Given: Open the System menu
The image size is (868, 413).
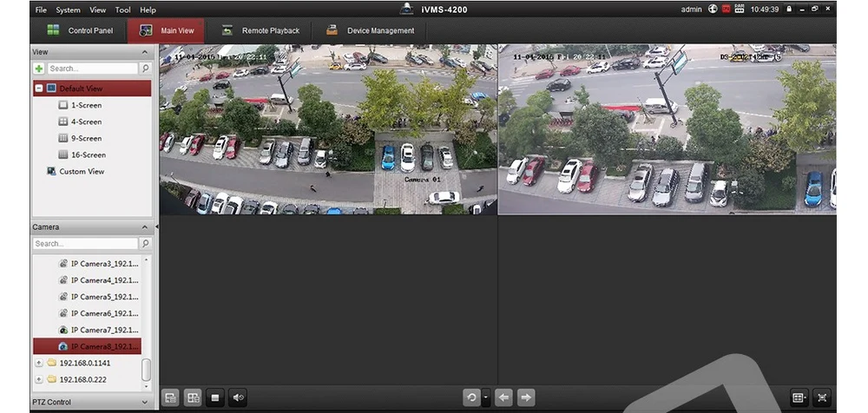Looking at the screenshot, I should [x=68, y=10].
